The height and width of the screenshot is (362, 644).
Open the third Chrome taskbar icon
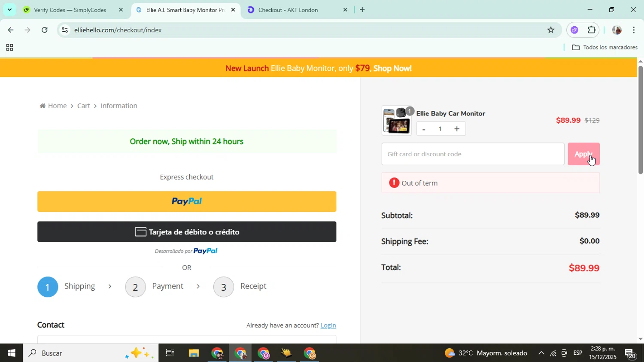click(264, 353)
